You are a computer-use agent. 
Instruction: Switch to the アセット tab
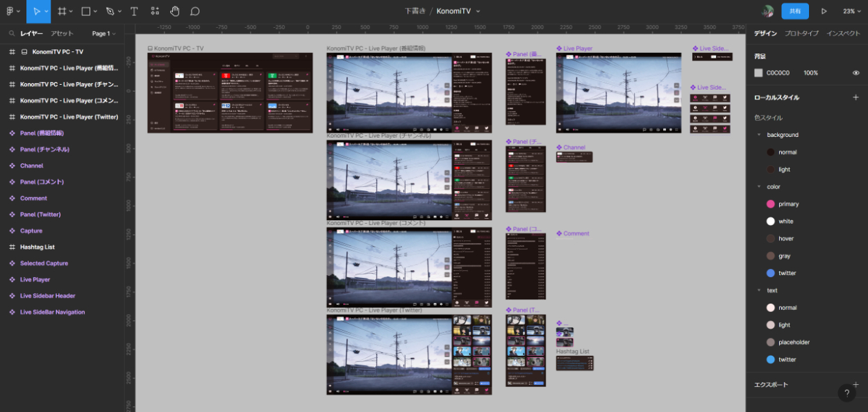pyautogui.click(x=62, y=33)
